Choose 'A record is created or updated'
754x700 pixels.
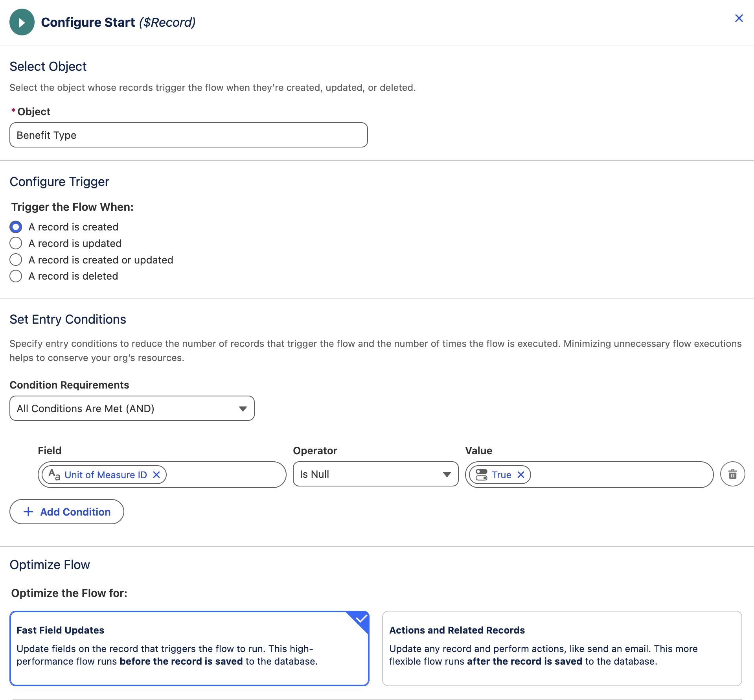pos(16,260)
